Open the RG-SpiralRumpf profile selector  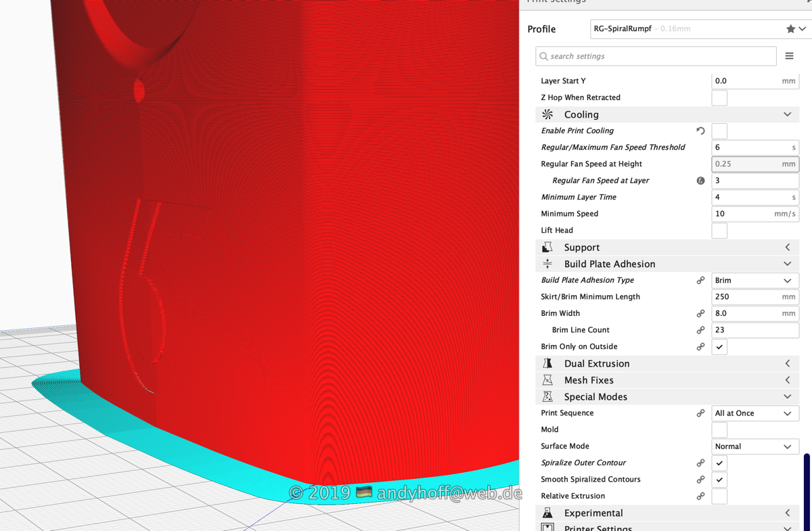pyautogui.click(x=690, y=29)
